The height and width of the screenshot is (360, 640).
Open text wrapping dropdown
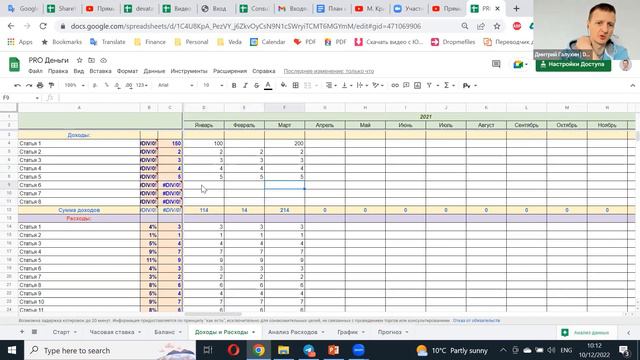tap(362, 85)
